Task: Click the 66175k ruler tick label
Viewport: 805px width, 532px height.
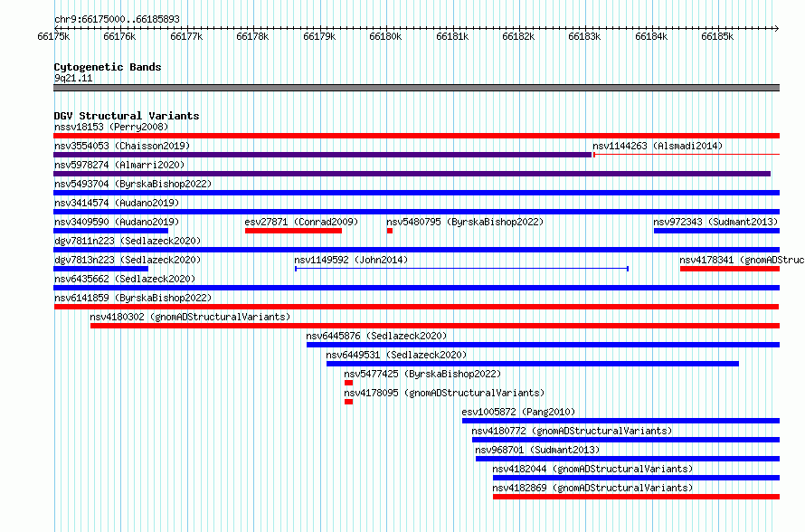Action: pyautogui.click(x=54, y=36)
